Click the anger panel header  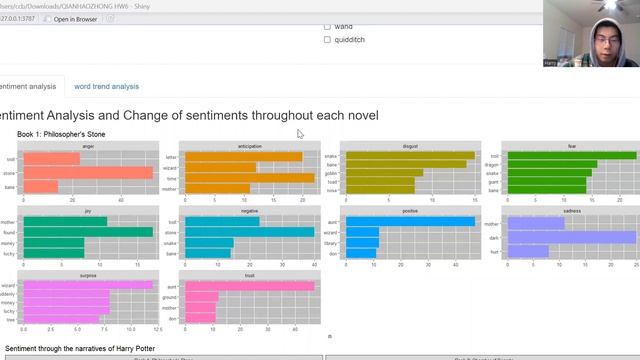[88, 146]
